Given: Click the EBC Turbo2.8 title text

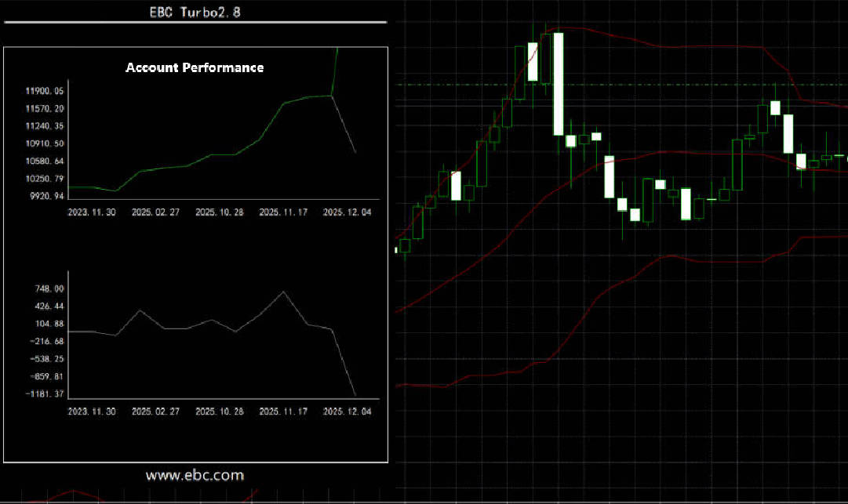Looking at the screenshot, I should 195,12.
